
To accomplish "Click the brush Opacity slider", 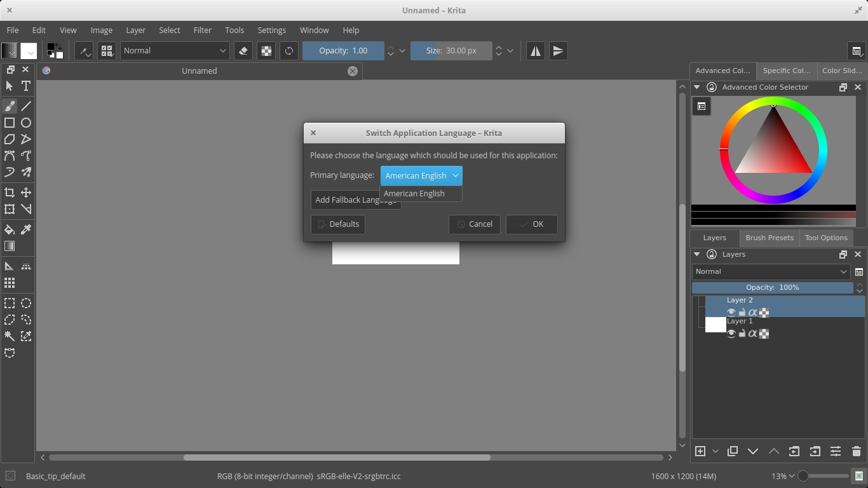I will 343,51.
